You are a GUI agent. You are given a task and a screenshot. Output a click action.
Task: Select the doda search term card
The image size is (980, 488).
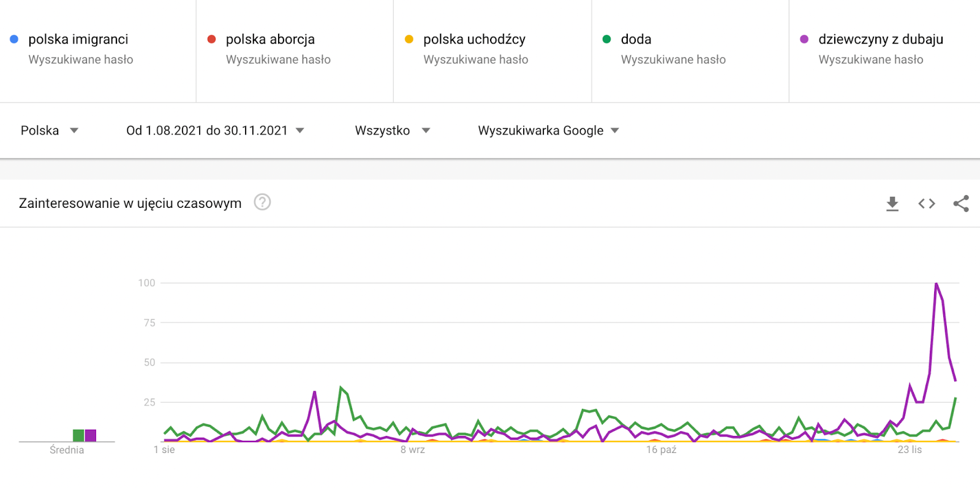point(690,51)
